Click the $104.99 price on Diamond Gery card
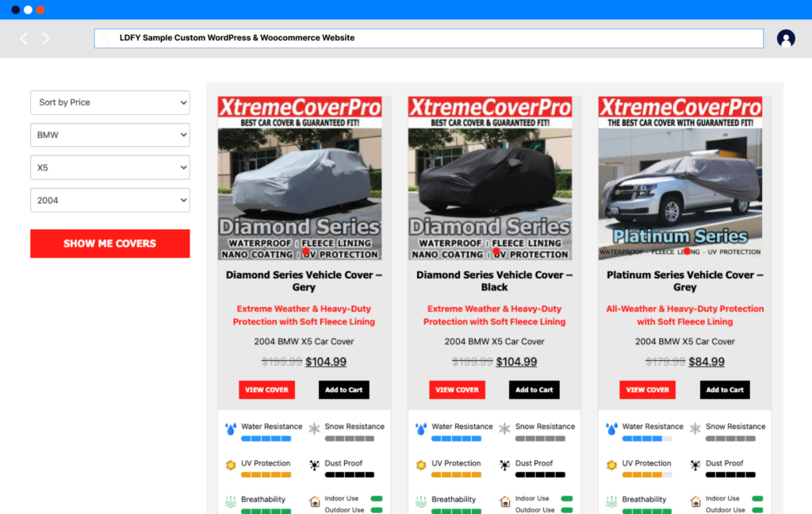This screenshot has width=812, height=514. 326,362
